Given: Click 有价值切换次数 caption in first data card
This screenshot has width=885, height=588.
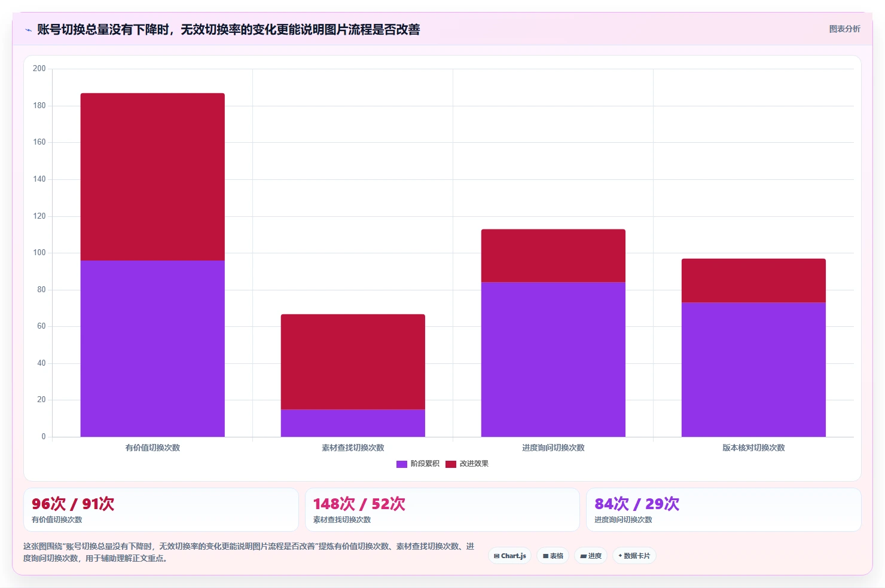Looking at the screenshot, I should [57, 520].
